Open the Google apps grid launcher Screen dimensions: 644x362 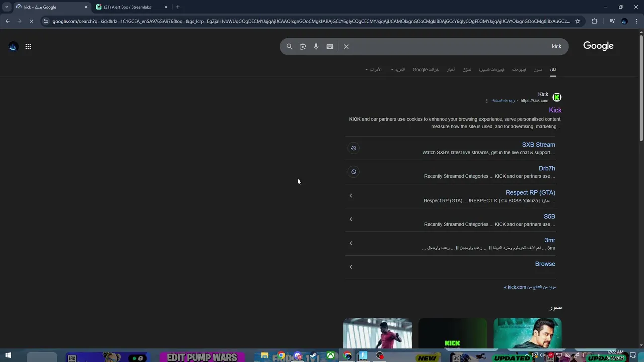pos(28,46)
